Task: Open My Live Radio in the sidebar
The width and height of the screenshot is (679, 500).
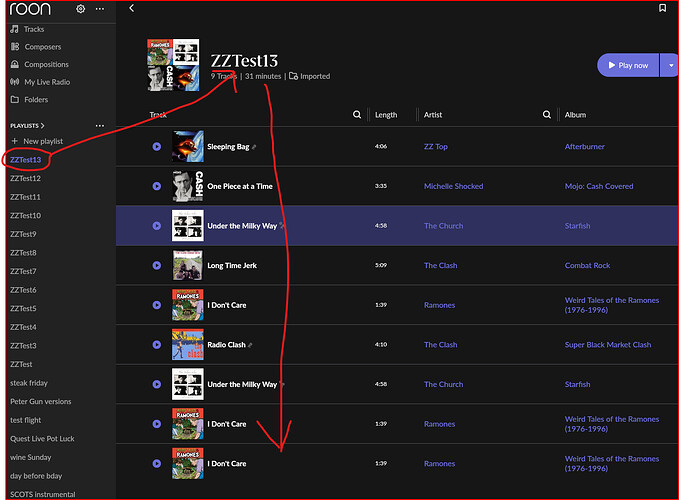Action: pos(40,82)
